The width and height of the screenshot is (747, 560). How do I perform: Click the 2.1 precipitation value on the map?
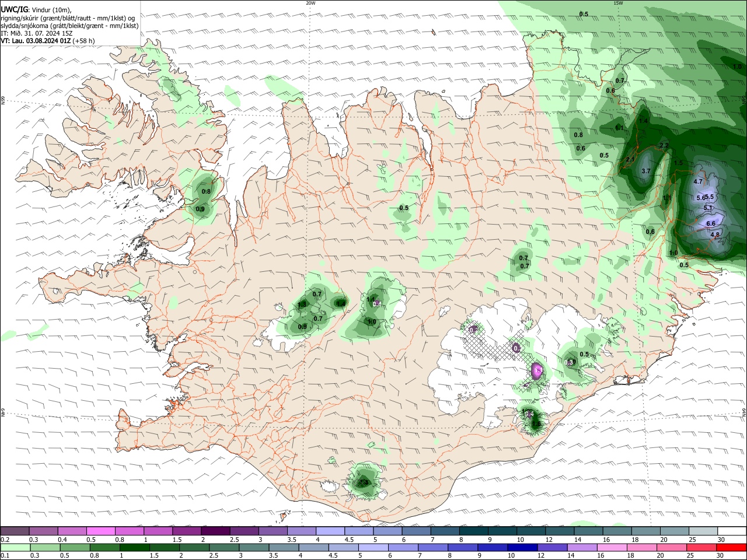point(630,159)
